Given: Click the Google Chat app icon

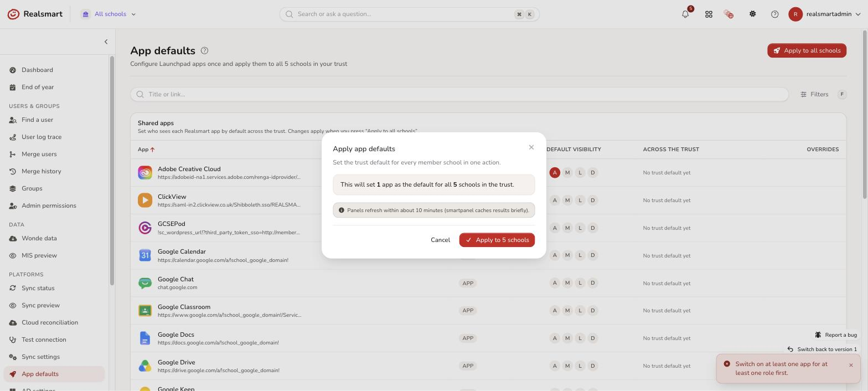Looking at the screenshot, I should click(145, 283).
